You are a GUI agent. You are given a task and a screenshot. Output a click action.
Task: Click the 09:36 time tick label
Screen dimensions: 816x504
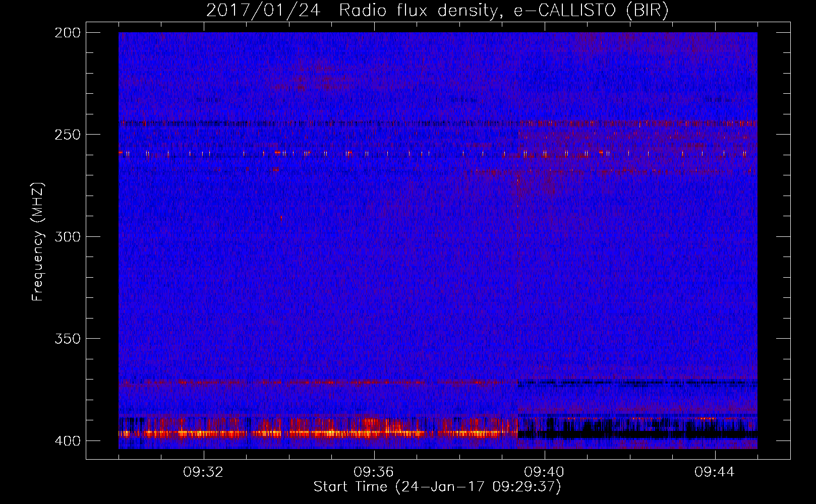coord(374,472)
